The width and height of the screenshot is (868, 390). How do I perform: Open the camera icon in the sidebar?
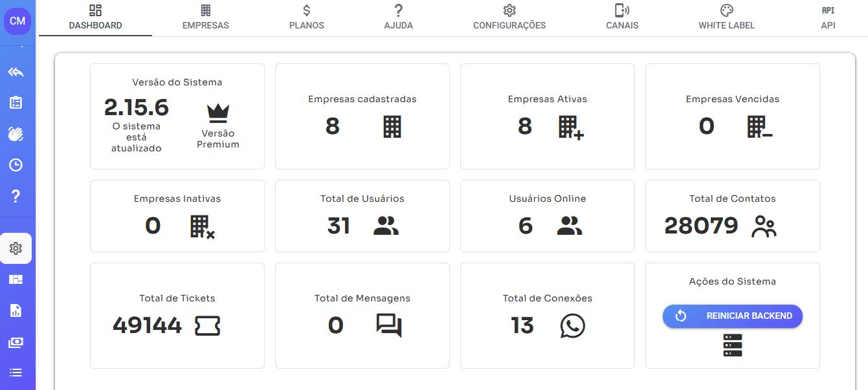coord(16,341)
